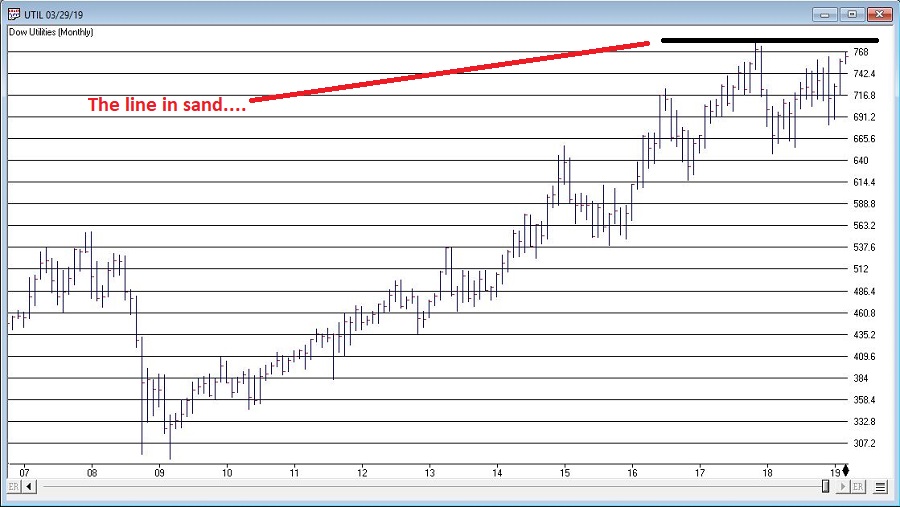The width and height of the screenshot is (900, 507).
Task: Click the left scroll arrow button
Action: coord(29,487)
